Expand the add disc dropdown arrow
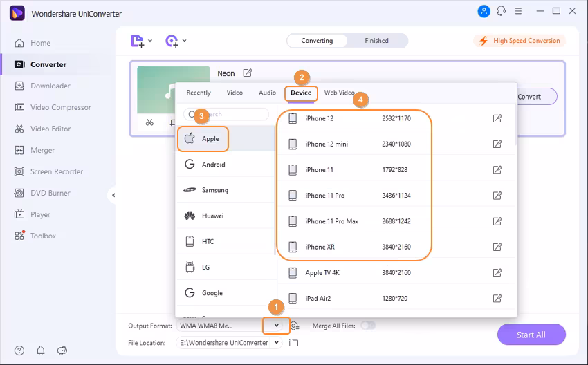The width and height of the screenshot is (588, 365). pyautogui.click(x=185, y=41)
